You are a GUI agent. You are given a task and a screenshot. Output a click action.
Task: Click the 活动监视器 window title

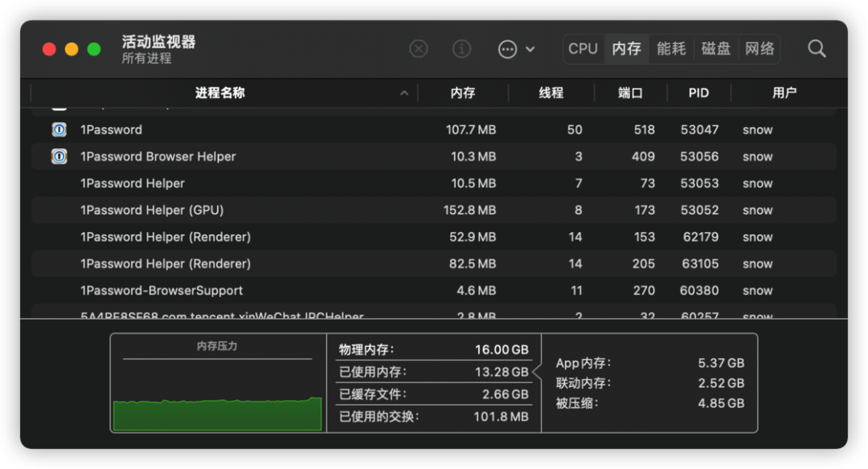tap(158, 42)
